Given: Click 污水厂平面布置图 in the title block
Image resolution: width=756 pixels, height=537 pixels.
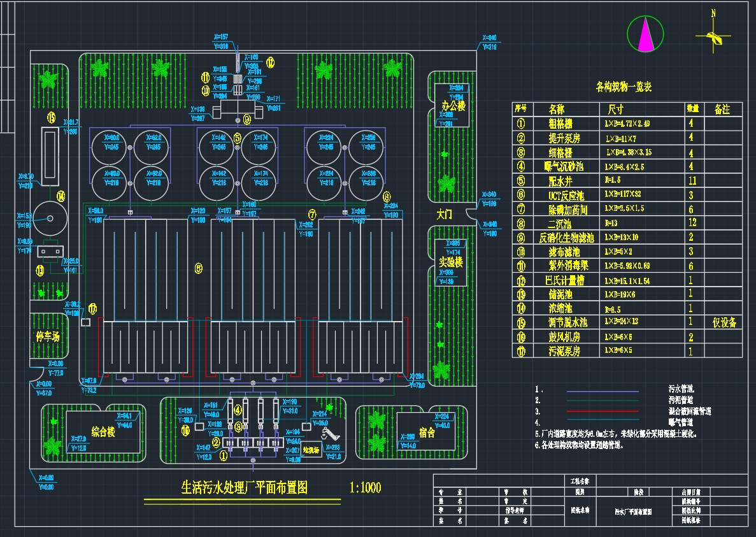Looking at the screenshot, I should pyautogui.click(x=634, y=512).
